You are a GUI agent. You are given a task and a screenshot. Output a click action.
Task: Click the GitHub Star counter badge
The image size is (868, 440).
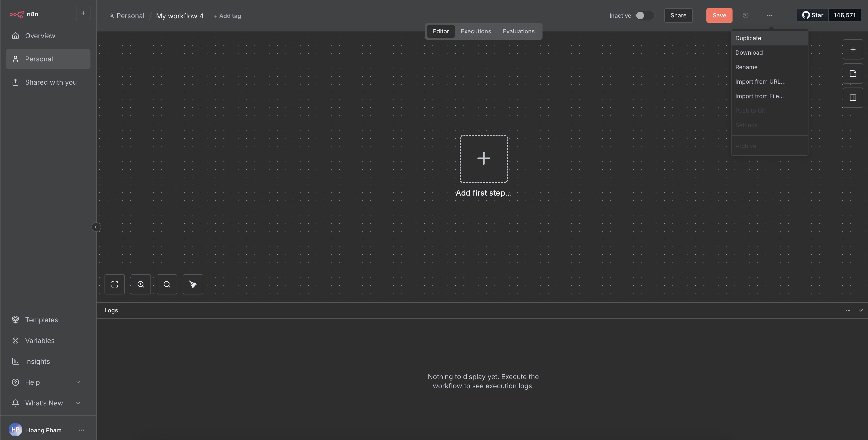pyautogui.click(x=845, y=15)
